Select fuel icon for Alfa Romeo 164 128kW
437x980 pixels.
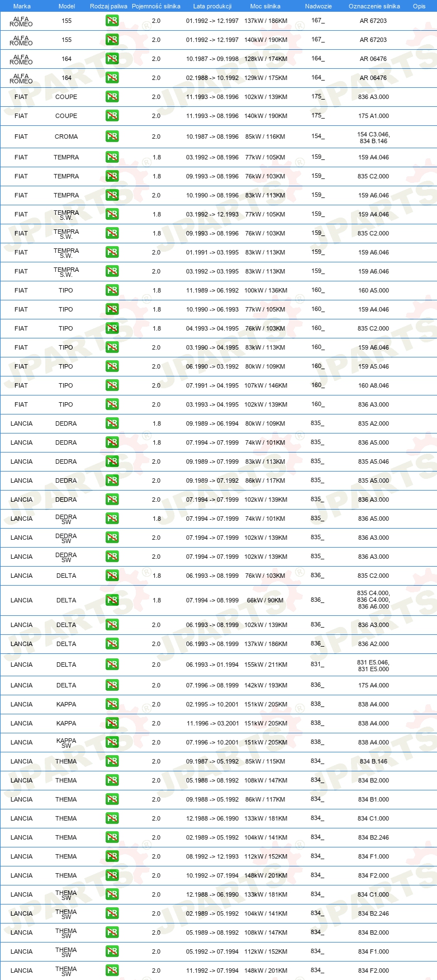[112, 59]
